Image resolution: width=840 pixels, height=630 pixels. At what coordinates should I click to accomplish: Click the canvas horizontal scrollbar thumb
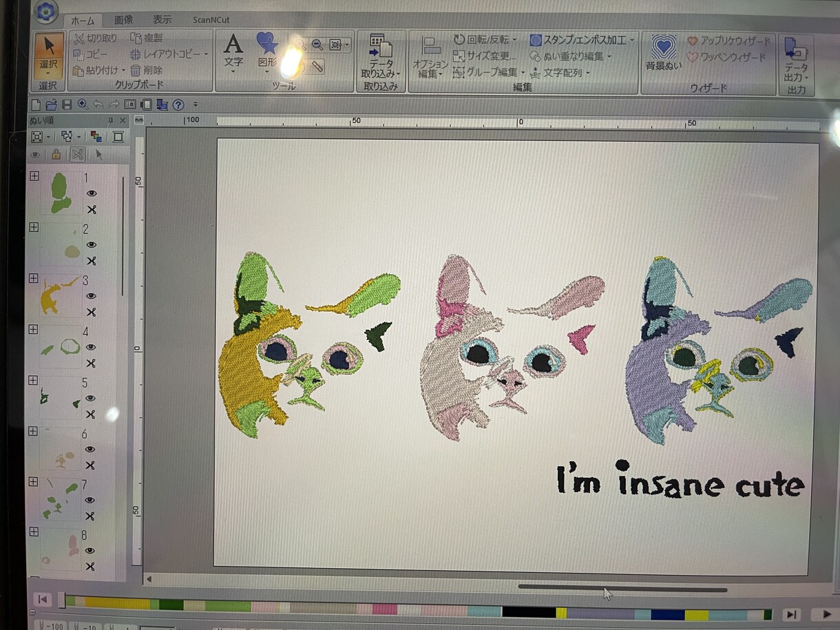click(622, 589)
